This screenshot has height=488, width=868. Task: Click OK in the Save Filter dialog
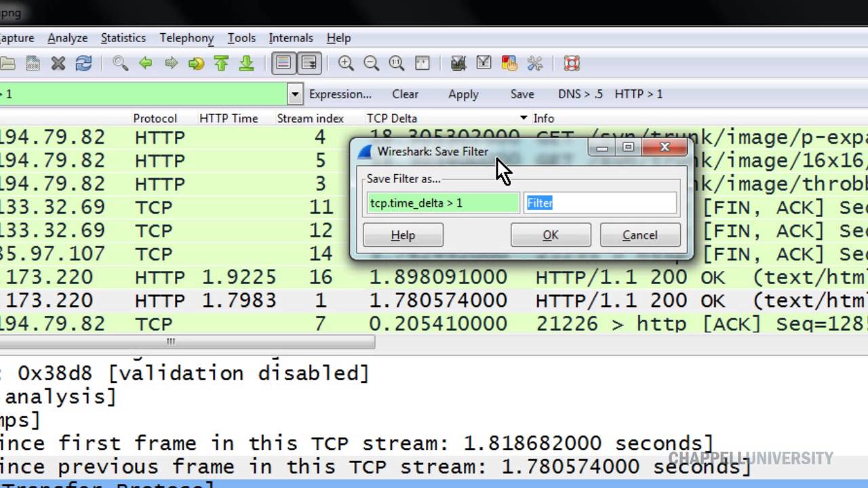click(x=551, y=235)
